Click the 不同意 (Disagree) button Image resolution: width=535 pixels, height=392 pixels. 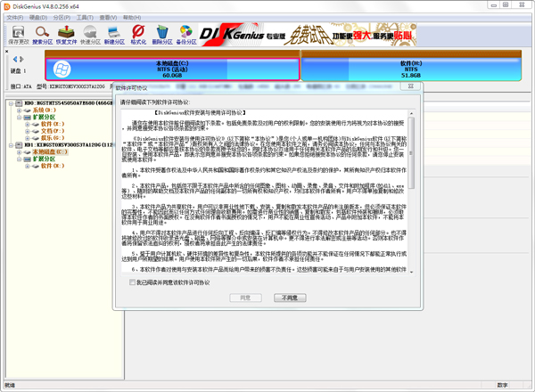point(290,298)
